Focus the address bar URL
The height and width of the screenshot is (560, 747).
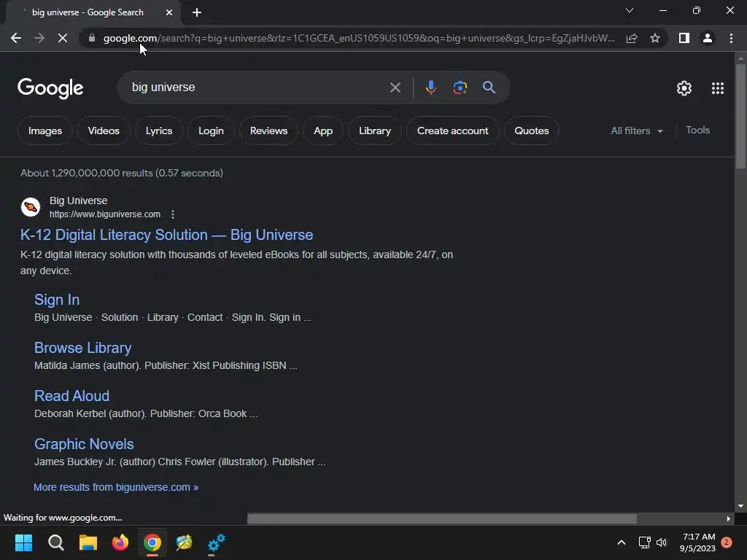click(359, 38)
